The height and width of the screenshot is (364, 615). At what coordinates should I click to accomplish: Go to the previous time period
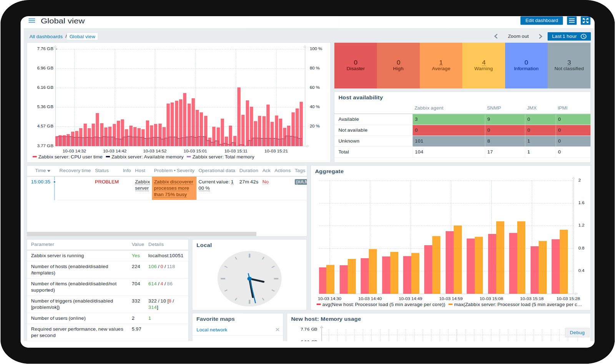pos(496,37)
